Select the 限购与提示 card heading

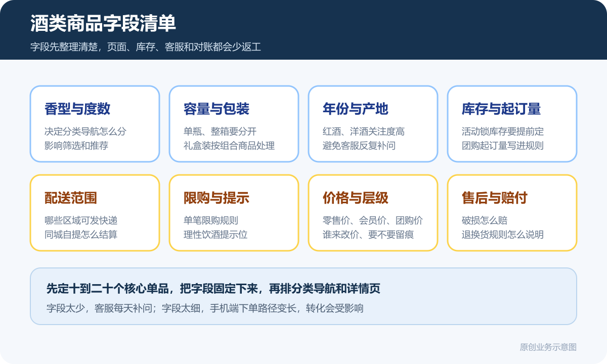216,198
